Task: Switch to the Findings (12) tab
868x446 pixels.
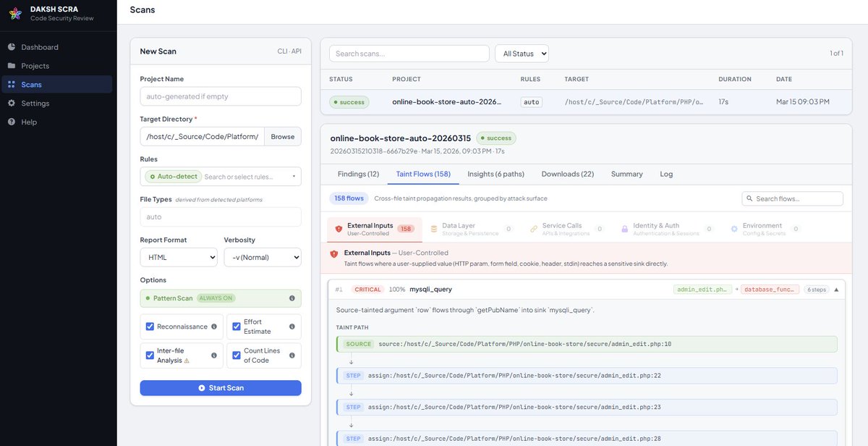Action: coord(359,174)
